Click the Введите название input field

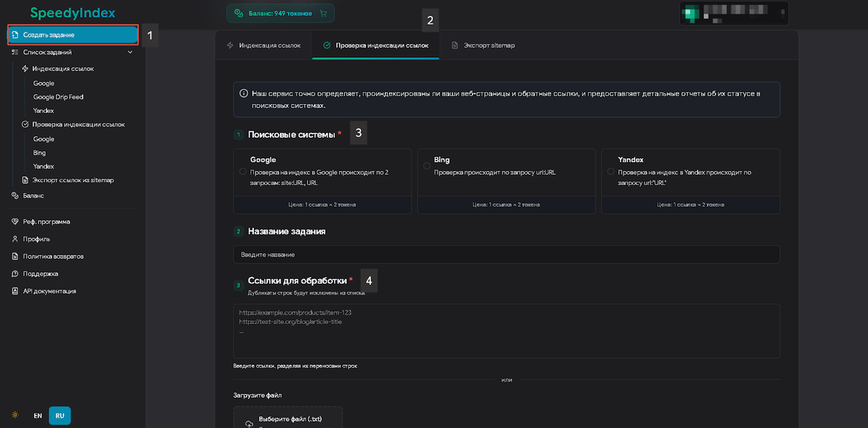tap(506, 254)
